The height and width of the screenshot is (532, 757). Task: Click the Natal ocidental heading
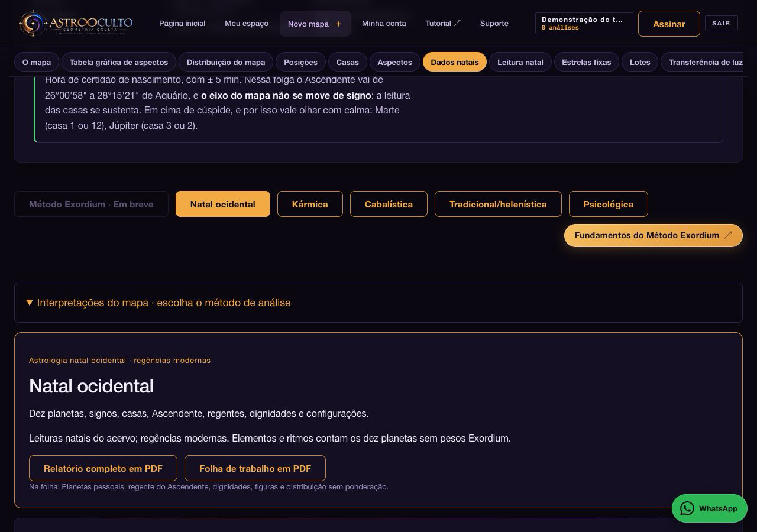(91, 386)
